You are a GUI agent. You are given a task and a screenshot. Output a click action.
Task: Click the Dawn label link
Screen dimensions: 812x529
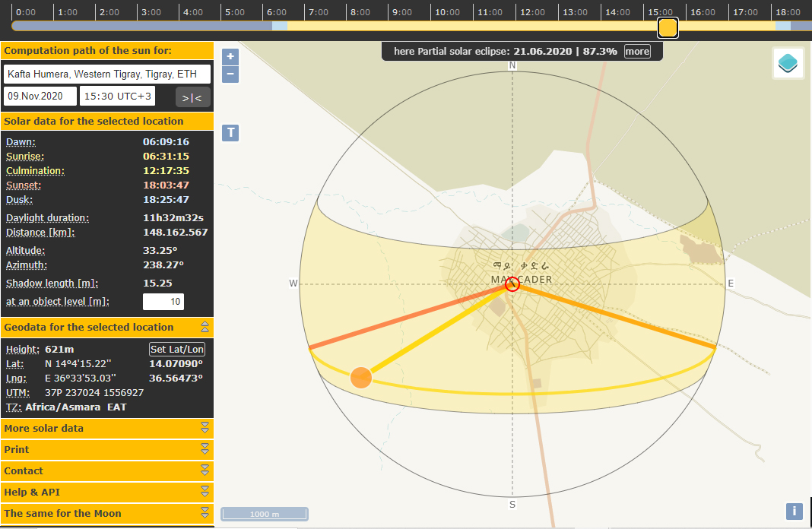[x=21, y=142]
